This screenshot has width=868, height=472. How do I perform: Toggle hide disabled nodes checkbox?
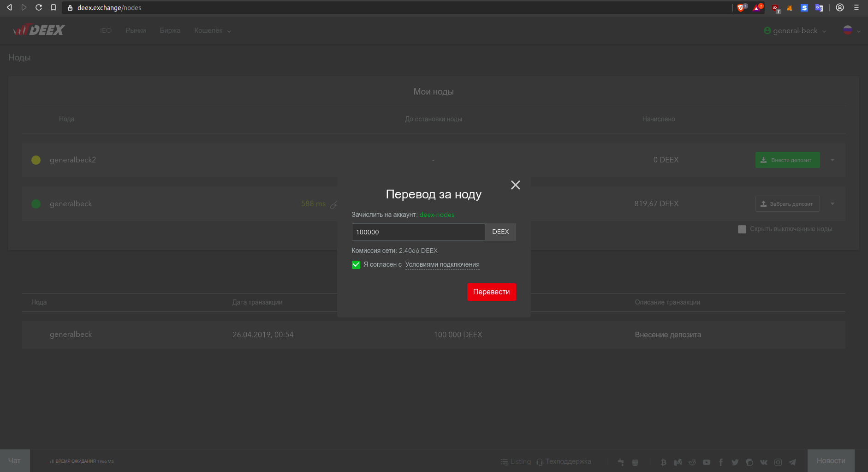pos(742,229)
